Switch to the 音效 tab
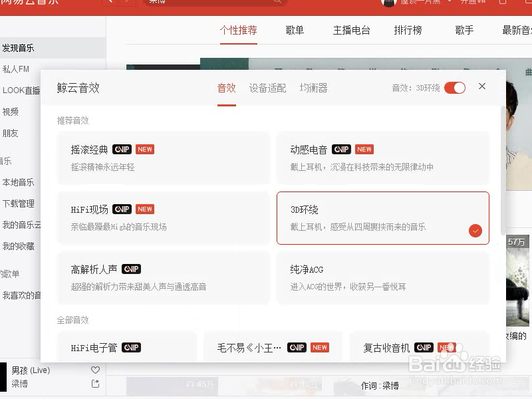 tap(227, 88)
